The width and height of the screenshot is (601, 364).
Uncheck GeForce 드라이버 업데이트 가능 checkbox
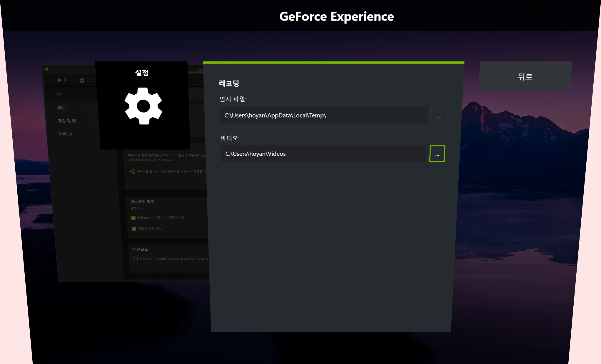pyautogui.click(x=133, y=218)
